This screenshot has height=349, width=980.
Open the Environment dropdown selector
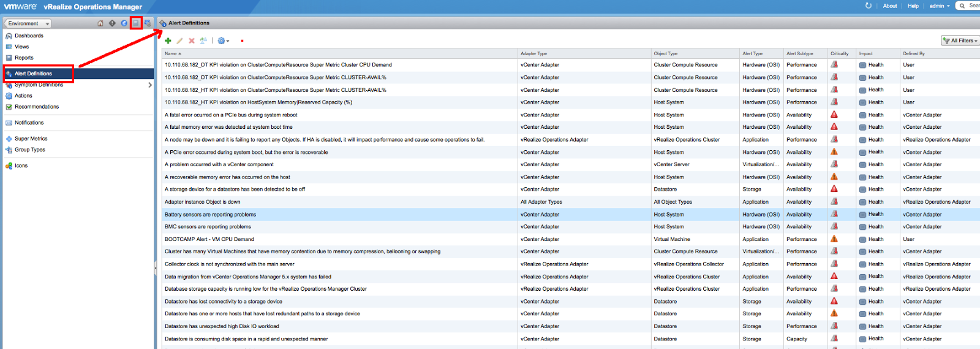[28, 23]
